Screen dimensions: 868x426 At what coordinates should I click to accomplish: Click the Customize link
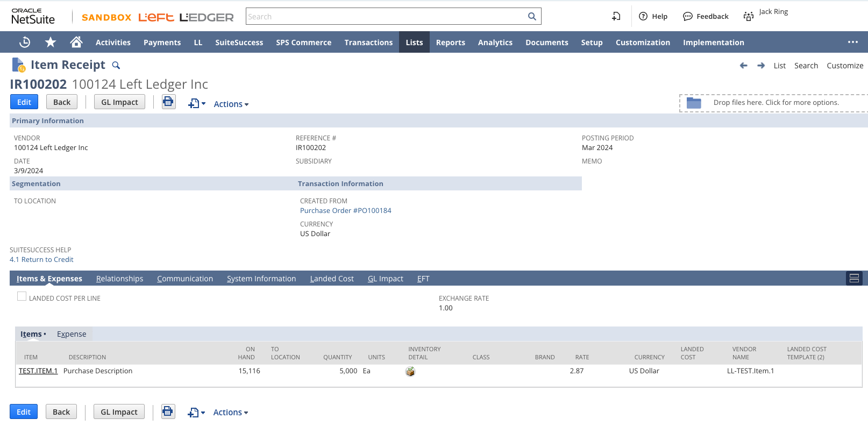[845, 65]
